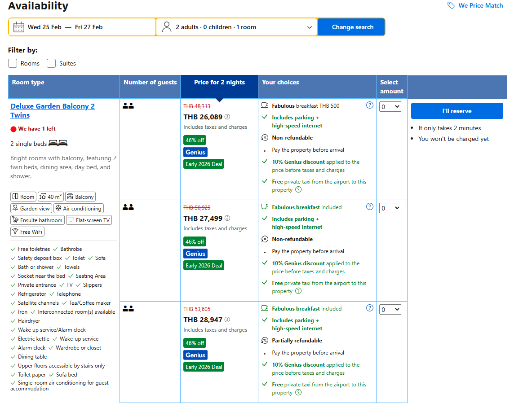Enable the Rooms filter checkbox
Viewport: 532px width, 403px height.
coord(12,63)
